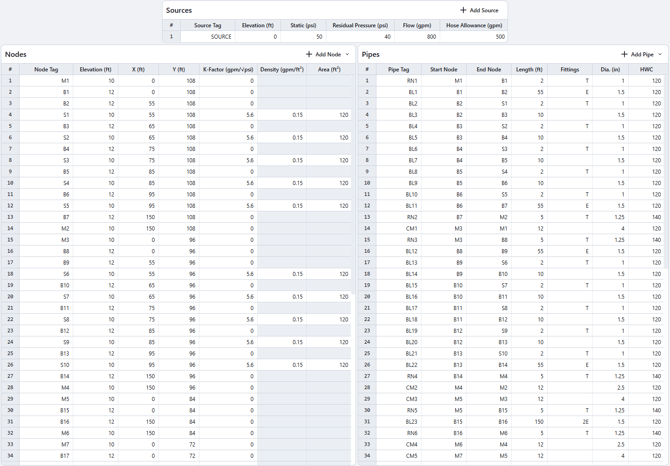Screen dimensions: 670x466
Task: Click the Density column header in Nodes
Action: tap(282, 69)
